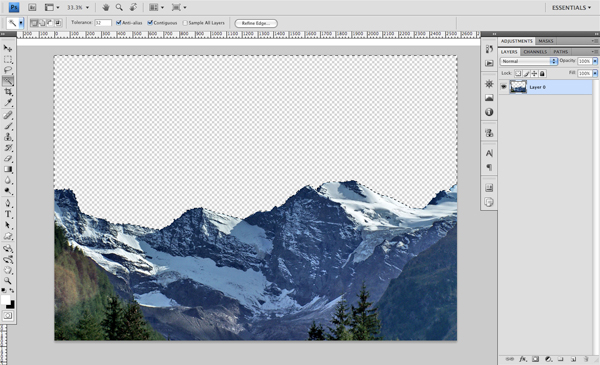Open the Actions panel icon in dock
Viewport: 600px width, 365px height.
click(489, 63)
